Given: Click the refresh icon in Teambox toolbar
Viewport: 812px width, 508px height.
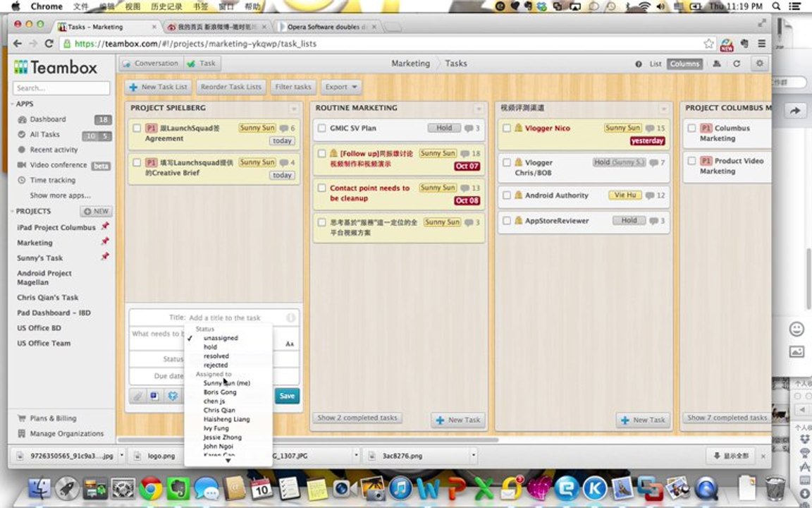Looking at the screenshot, I should click(x=737, y=64).
